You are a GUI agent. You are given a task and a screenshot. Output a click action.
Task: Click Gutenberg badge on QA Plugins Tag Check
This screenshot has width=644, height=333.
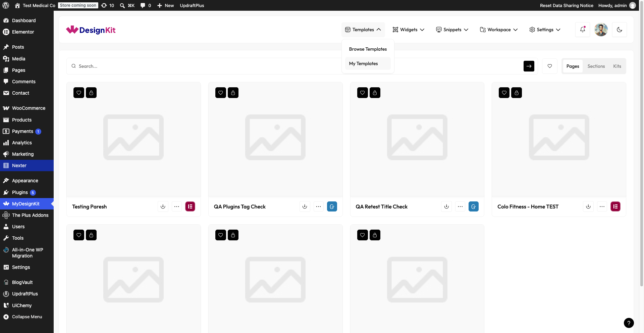pyautogui.click(x=332, y=206)
